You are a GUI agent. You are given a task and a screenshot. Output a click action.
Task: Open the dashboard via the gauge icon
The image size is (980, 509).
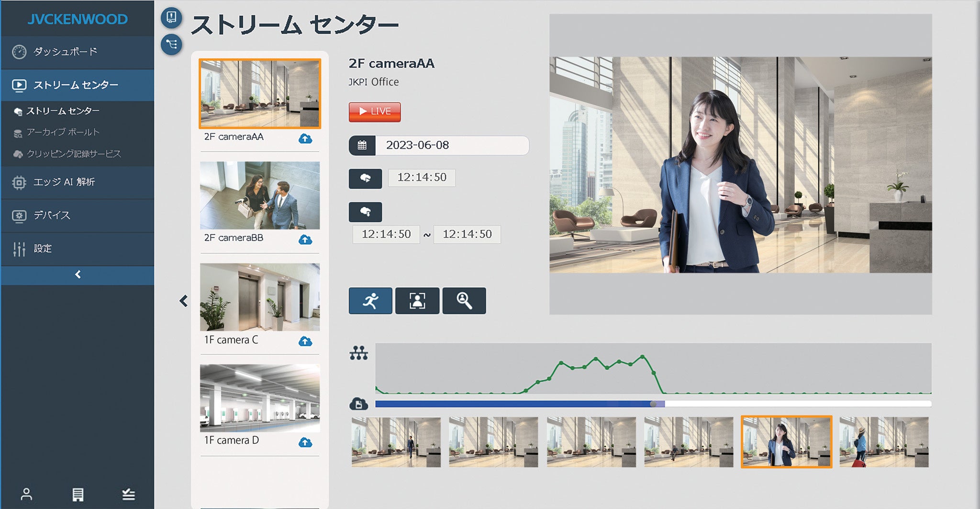pyautogui.click(x=57, y=52)
